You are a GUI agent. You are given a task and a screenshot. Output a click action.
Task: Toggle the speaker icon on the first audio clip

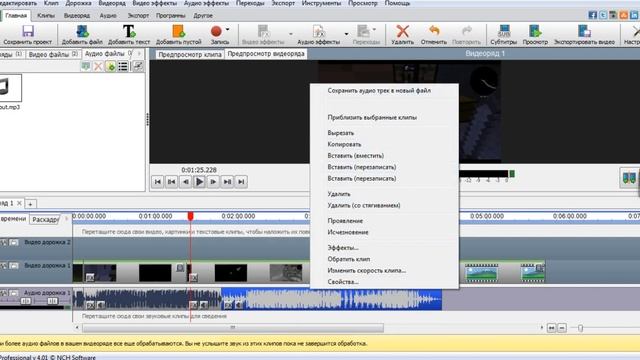pos(100,304)
